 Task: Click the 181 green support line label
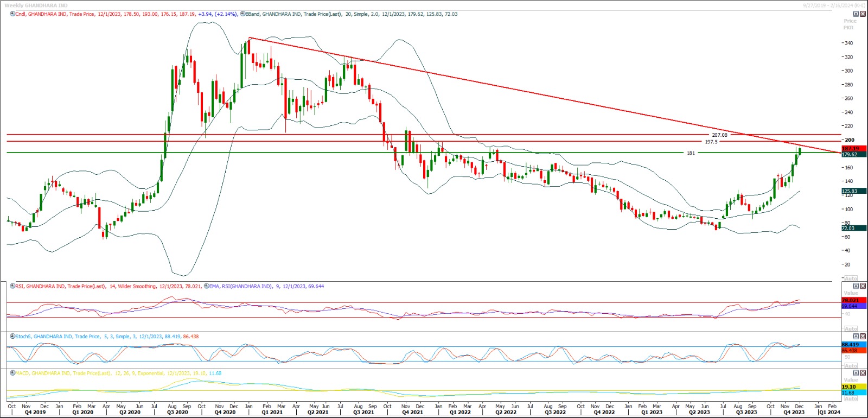[x=691, y=153]
